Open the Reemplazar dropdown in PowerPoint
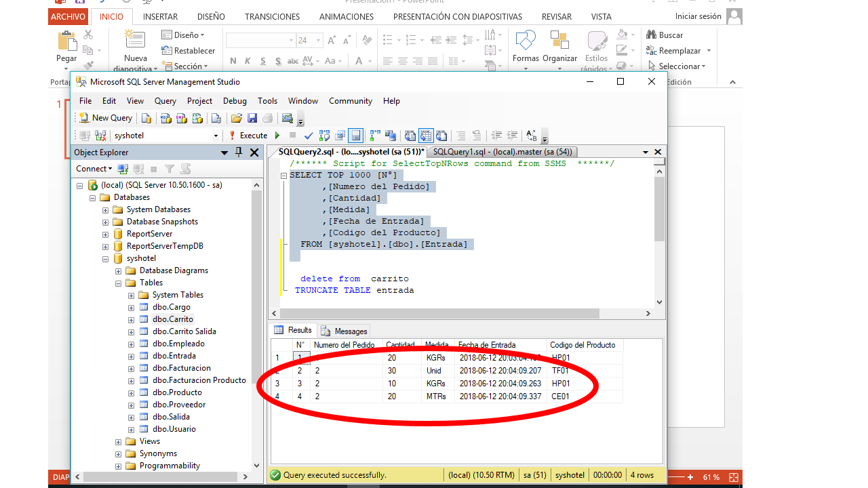The image size is (868, 488). click(709, 51)
